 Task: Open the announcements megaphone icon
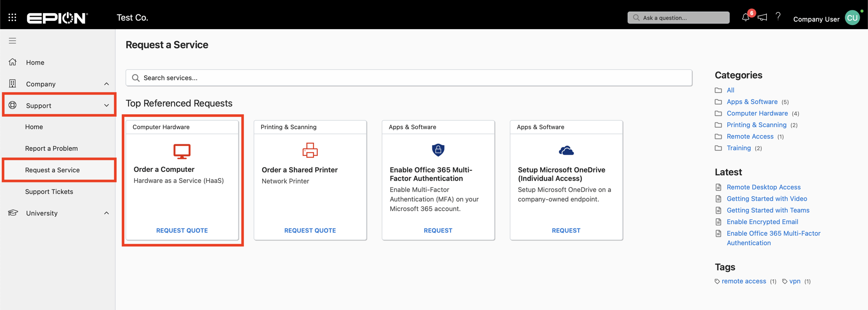tap(762, 17)
